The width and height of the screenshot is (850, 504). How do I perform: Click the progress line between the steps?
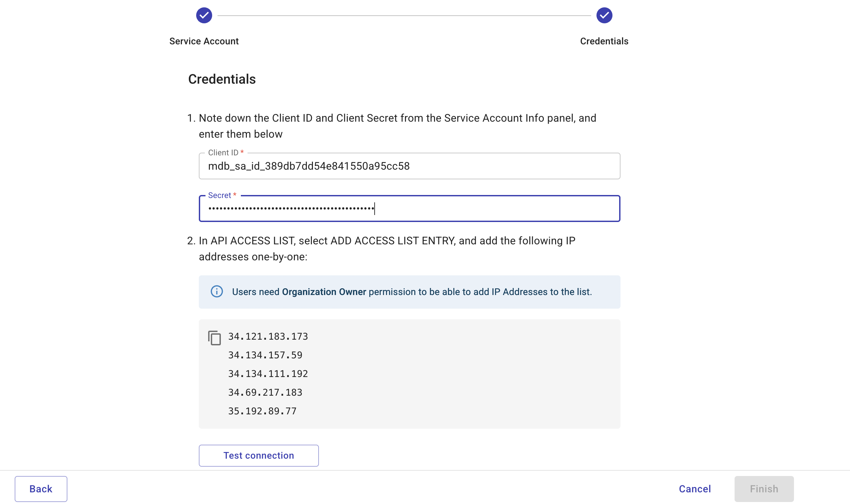coord(404,15)
